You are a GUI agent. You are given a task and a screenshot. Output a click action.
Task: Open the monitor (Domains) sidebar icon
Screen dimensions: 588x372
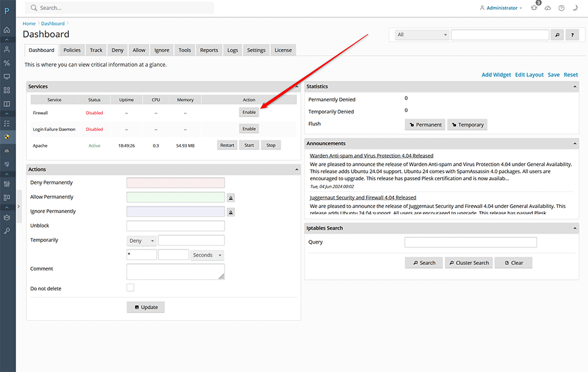click(7, 76)
